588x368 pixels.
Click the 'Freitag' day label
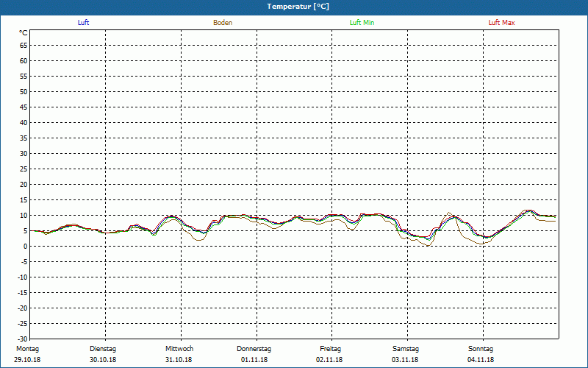point(330,349)
